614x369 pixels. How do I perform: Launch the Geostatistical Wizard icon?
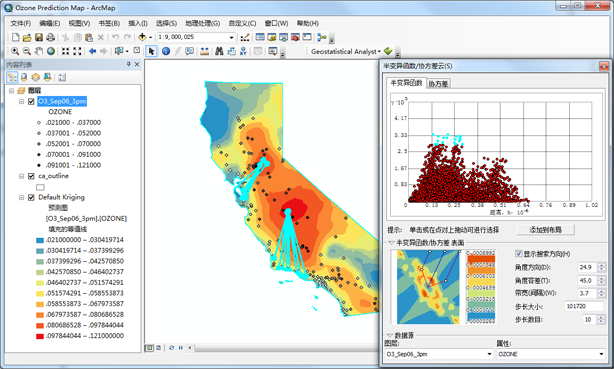click(x=388, y=51)
